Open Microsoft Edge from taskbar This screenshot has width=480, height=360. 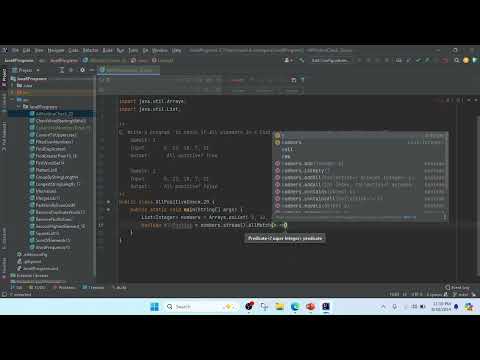295,307
